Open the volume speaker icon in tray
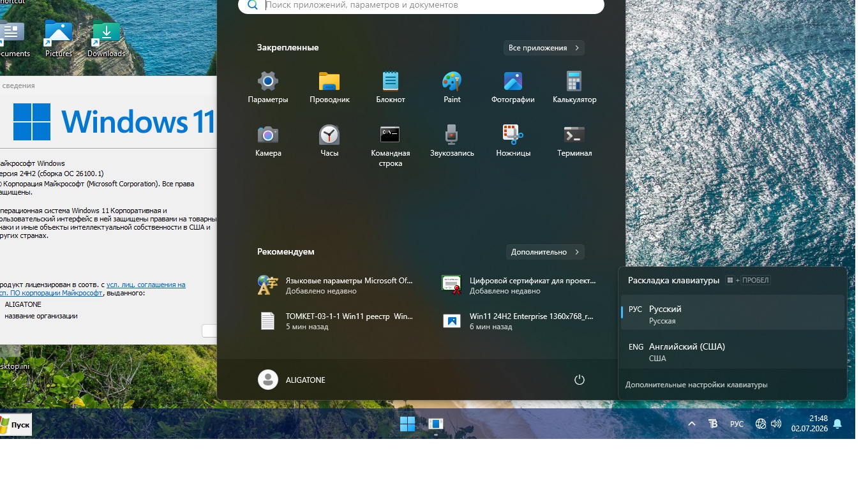This screenshot has height=490, width=868. tap(776, 424)
